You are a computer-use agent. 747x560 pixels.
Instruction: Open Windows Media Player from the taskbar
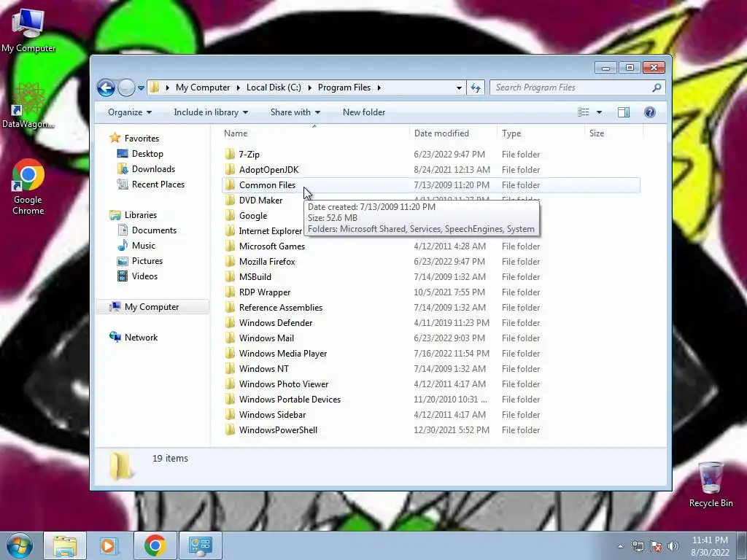pyautogui.click(x=109, y=545)
